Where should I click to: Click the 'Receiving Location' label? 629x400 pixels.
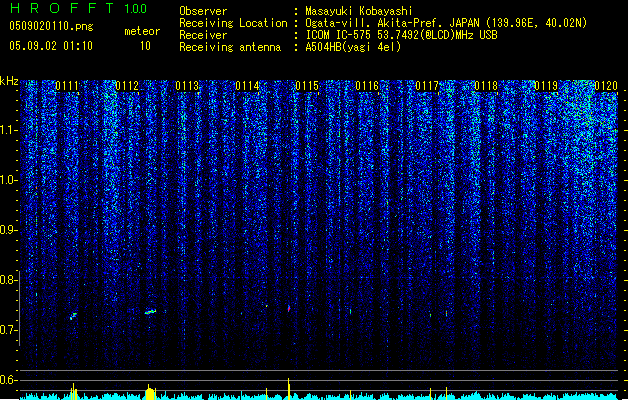coord(233,23)
